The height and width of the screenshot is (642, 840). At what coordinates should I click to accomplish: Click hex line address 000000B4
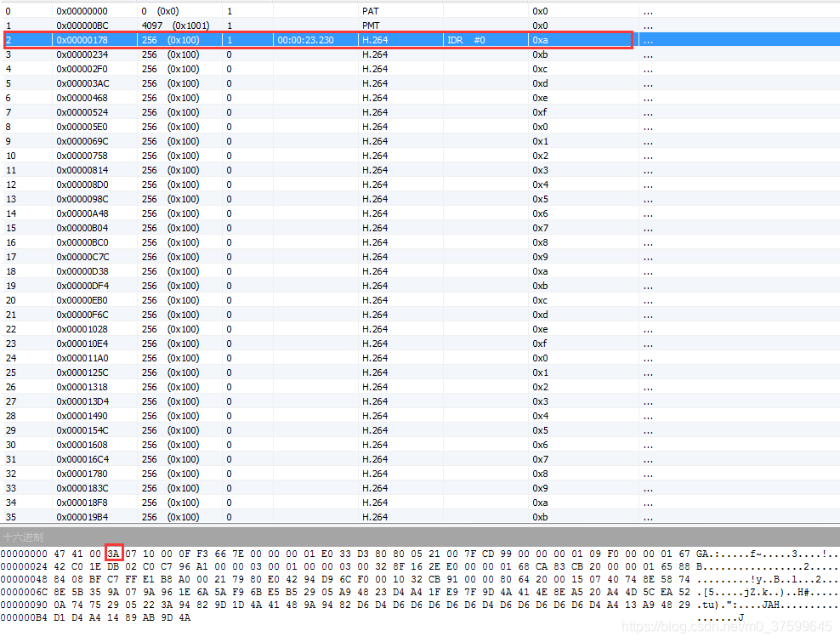tap(24, 617)
